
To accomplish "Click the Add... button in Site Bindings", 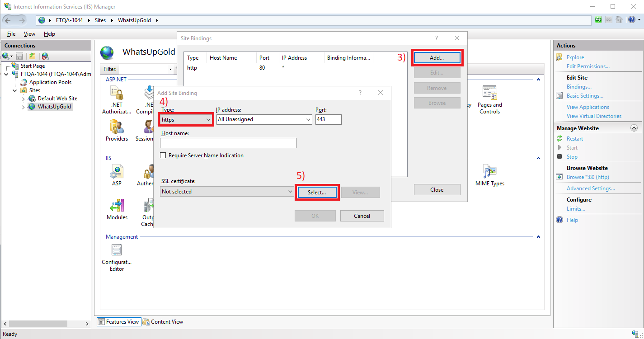I will [437, 58].
